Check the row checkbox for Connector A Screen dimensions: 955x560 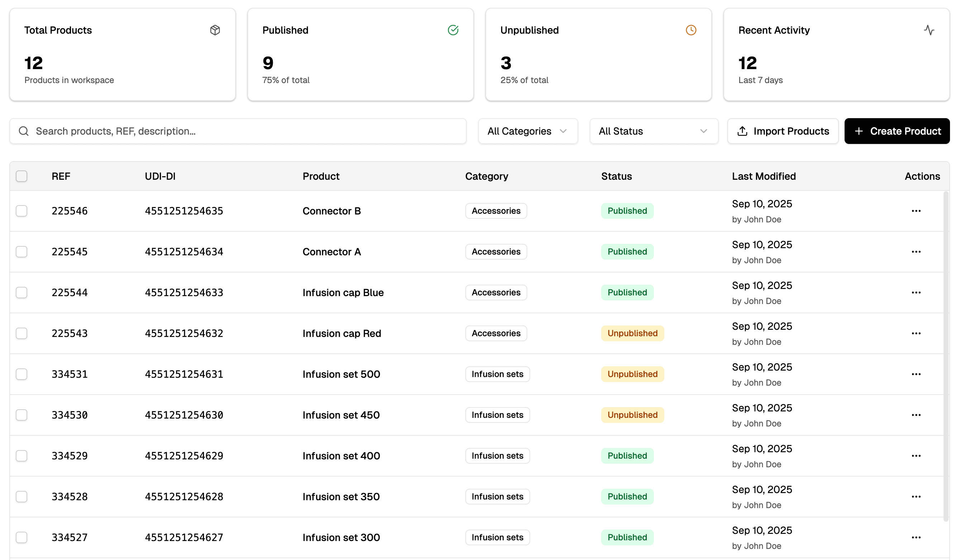pos(22,251)
